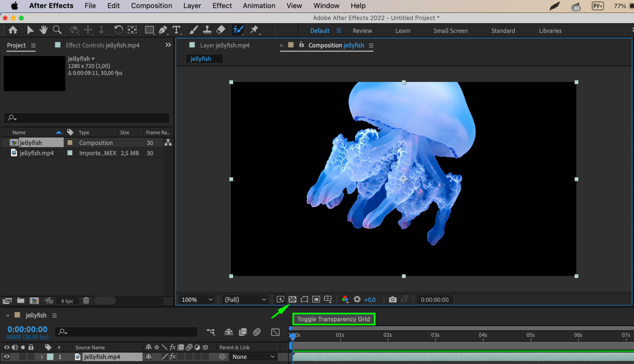Viewport: 634px width, 364px height.
Task: Take snapshot with camera icon
Action: coord(392,299)
